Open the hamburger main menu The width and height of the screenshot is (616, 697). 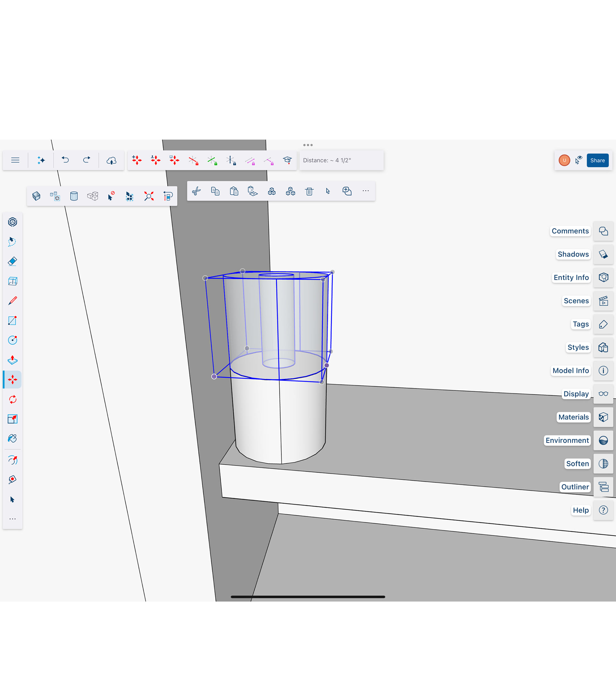(x=15, y=160)
